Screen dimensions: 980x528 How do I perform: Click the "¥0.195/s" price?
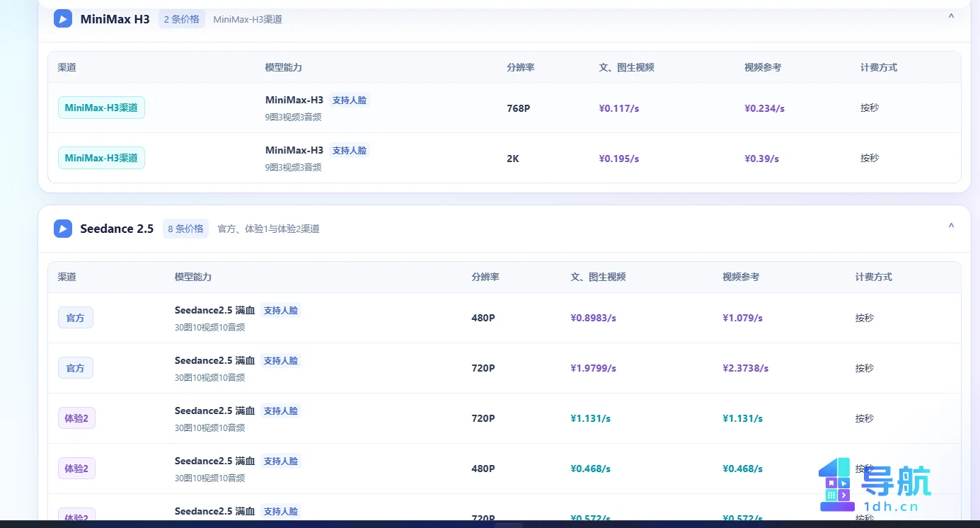point(619,159)
